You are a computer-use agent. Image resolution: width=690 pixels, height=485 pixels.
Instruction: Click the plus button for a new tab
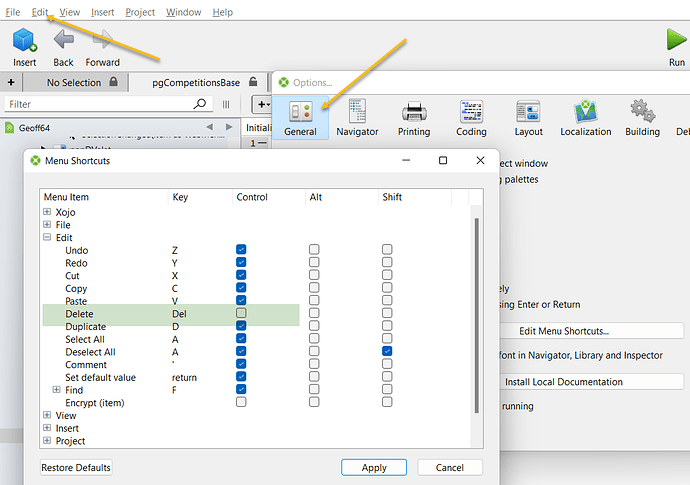tap(11, 82)
